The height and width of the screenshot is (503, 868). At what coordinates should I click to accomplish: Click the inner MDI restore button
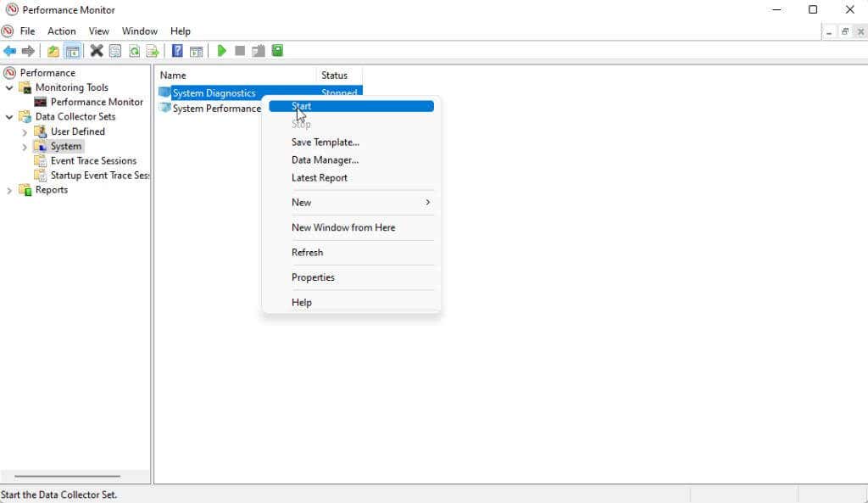click(845, 31)
